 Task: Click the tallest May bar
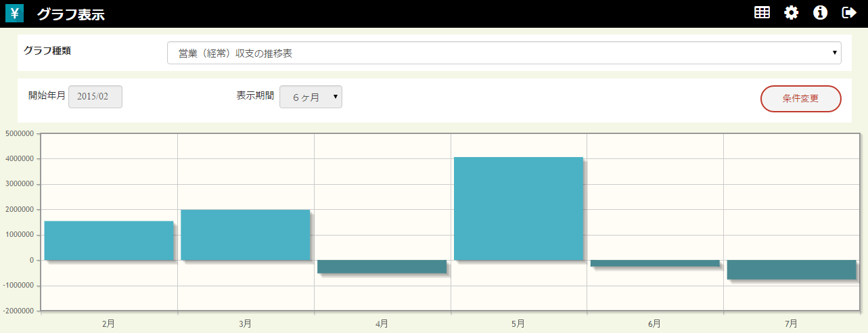pyautogui.click(x=518, y=208)
